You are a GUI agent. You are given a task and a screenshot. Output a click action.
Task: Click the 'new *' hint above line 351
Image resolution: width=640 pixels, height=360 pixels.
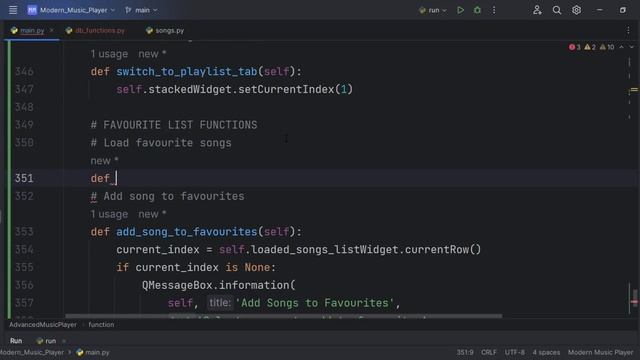104,161
